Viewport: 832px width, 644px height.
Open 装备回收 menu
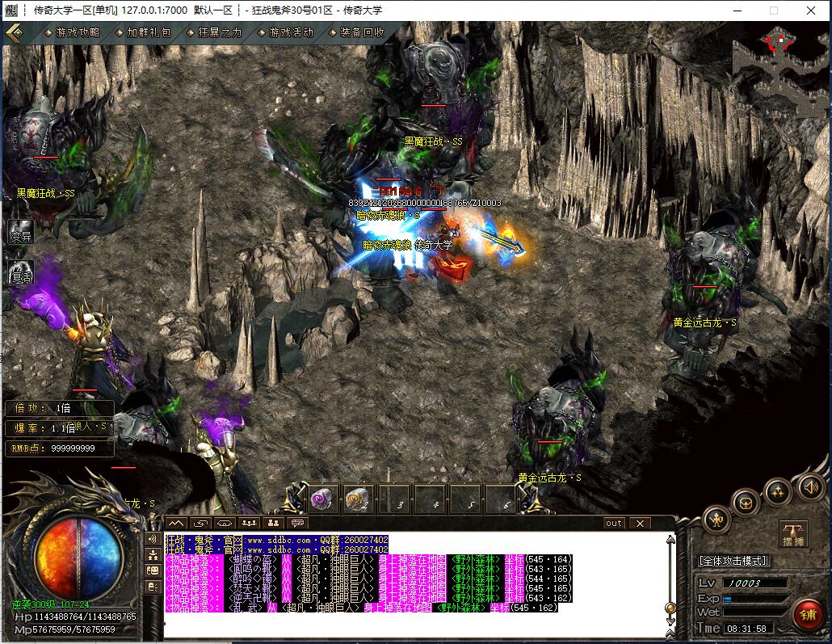click(356, 33)
